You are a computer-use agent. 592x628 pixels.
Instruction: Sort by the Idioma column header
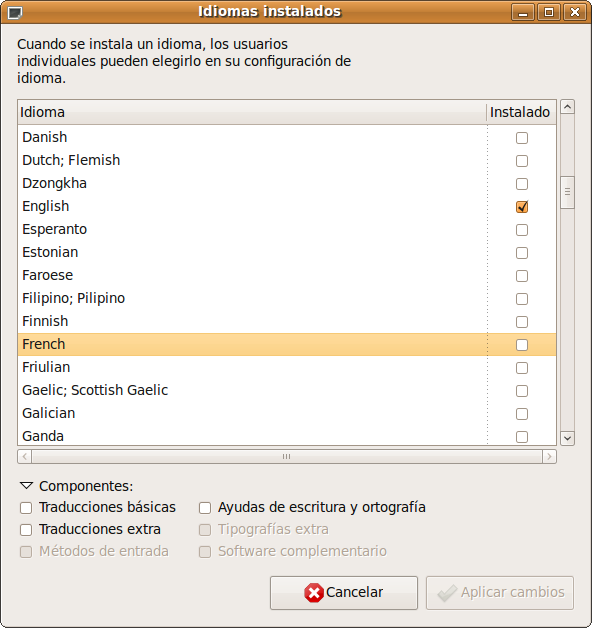[252, 112]
